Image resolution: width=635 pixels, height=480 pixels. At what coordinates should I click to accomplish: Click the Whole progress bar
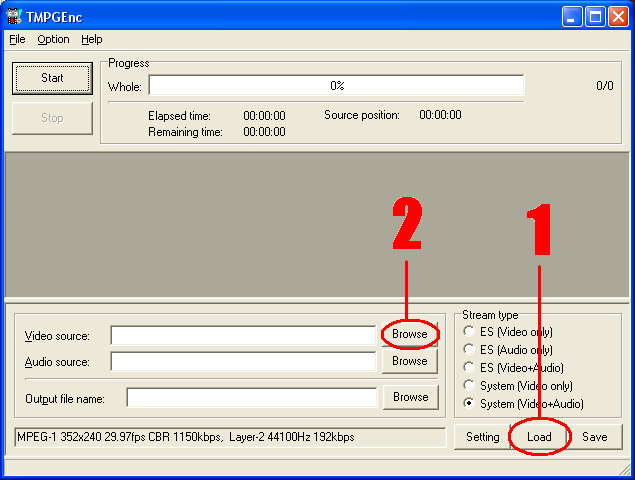[x=336, y=85]
